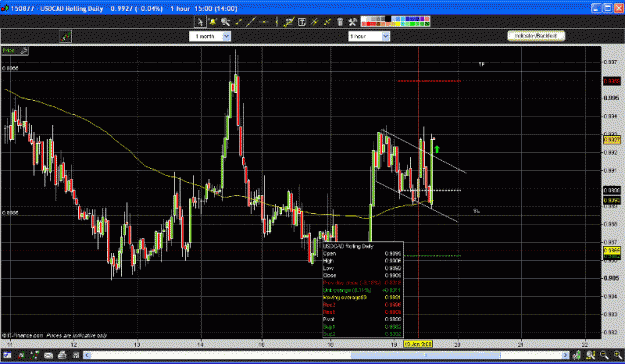Pick the white color swatch in palette
The image size is (625, 364).
[x=364, y=19]
